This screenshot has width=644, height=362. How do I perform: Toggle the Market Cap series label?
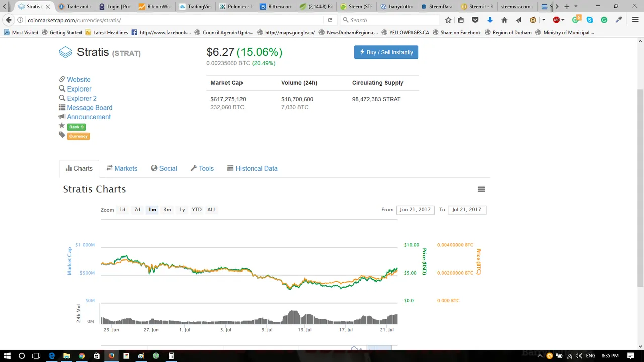[70, 261]
